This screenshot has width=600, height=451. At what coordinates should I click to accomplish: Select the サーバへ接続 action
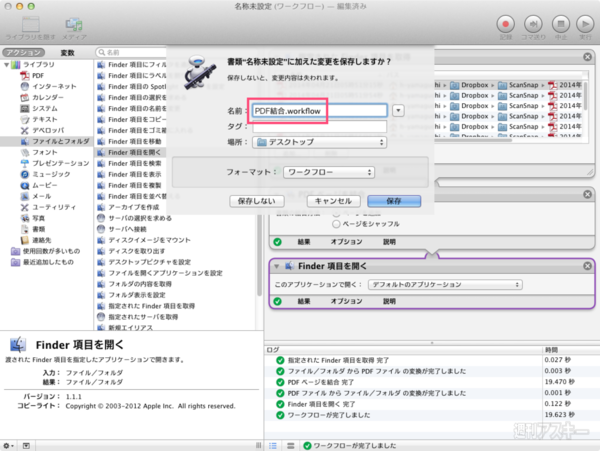pyautogui.click(x=127, y=229)
